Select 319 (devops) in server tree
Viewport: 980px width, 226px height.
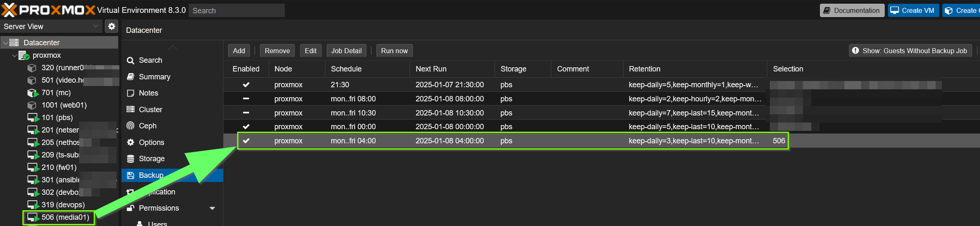coord(63,205)
